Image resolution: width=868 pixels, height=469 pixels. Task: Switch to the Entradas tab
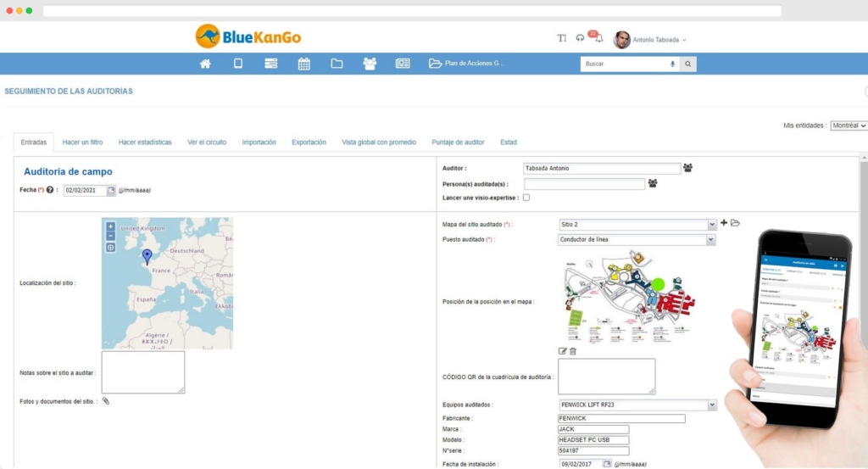click(x=34, y=142)
